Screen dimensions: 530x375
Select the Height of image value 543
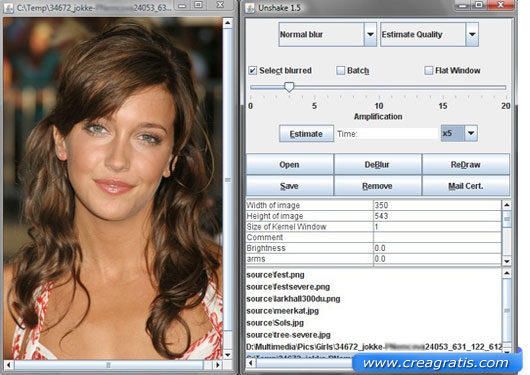click(437, 216)
